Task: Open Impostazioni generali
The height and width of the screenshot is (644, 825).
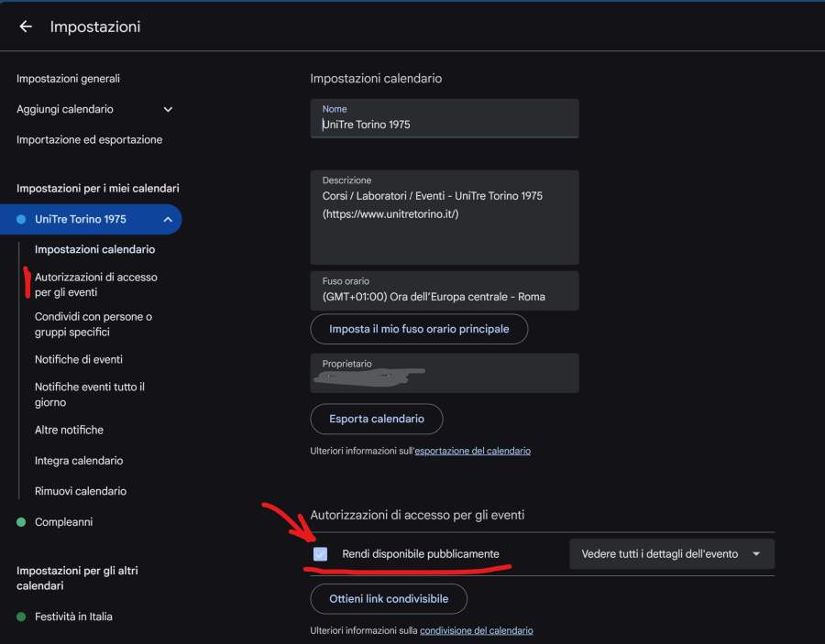Action: click(68, 79)
